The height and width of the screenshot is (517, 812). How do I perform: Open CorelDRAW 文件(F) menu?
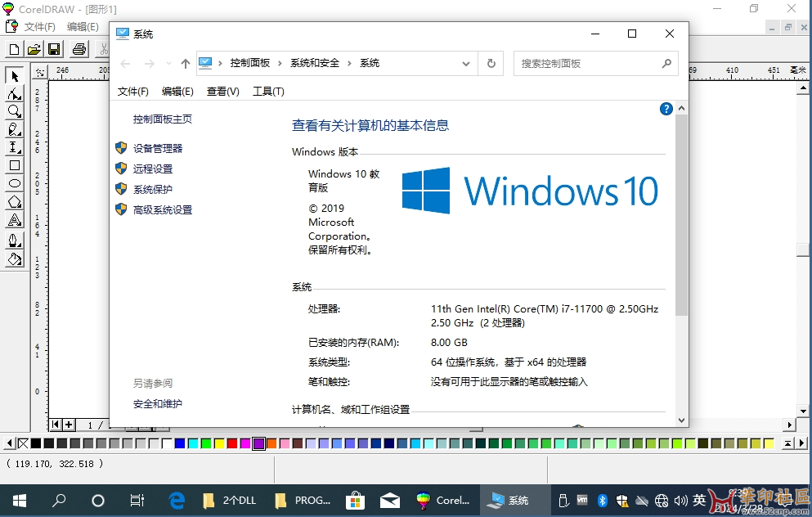point(39,26)
